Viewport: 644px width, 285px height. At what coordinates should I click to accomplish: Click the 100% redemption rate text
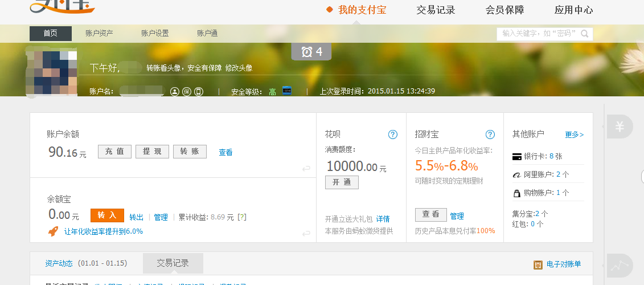pyautogui.click(x=486, y=231)
